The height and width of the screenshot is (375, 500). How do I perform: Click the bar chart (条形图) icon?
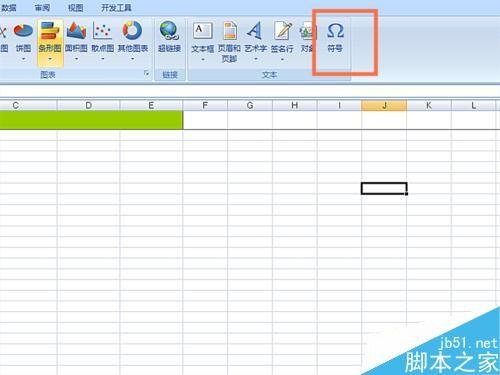click(x=50, y=31)
